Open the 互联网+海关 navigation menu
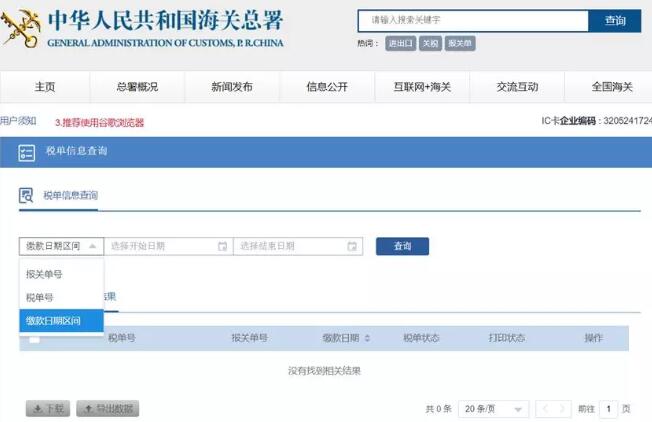The image size is (652, 422). click(415, 87)
